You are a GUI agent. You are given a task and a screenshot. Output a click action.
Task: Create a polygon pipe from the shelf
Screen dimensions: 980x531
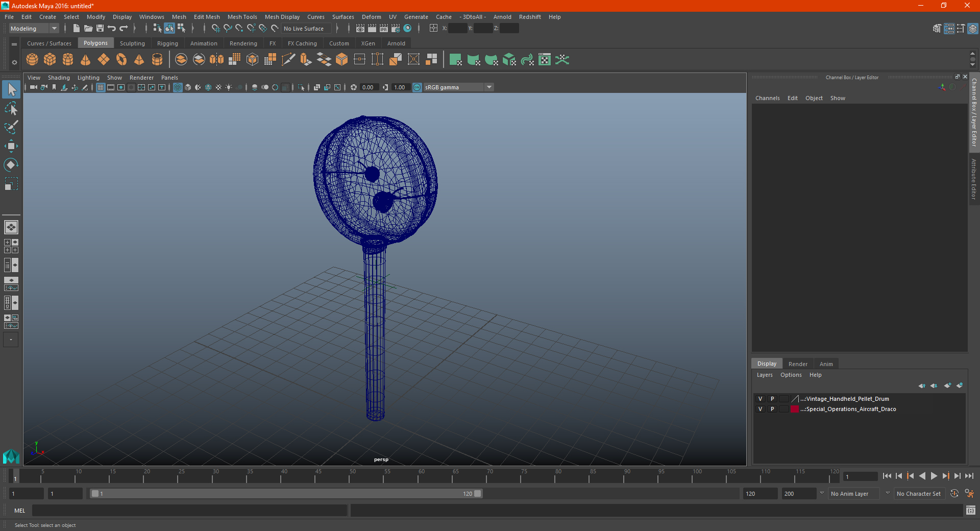[x=157, y=60]
